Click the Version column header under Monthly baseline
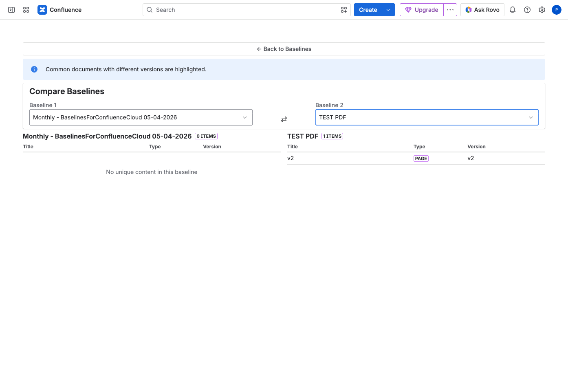 (212, 147)
